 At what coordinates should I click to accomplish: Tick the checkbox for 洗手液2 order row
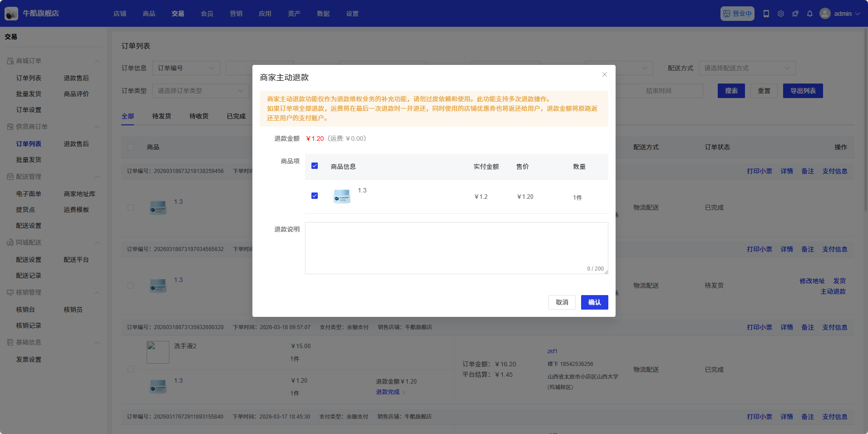click(131, 369)
